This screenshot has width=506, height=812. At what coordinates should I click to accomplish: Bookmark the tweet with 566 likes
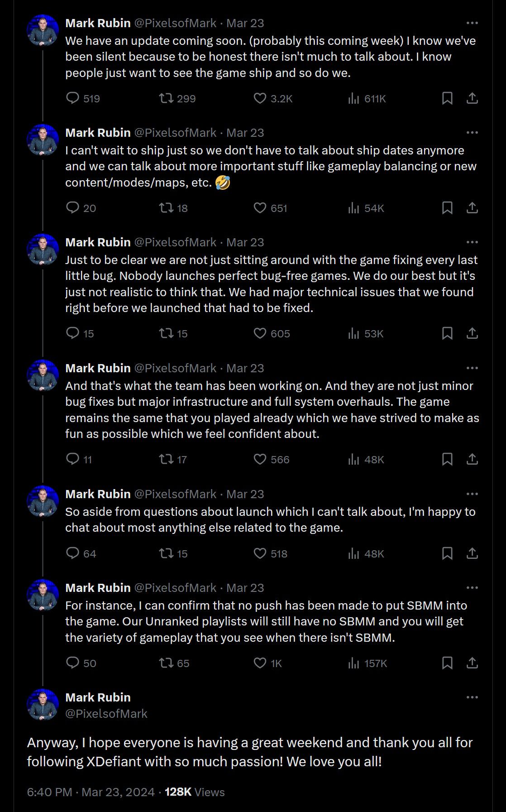pyautogui.click(x=447, y=459)
